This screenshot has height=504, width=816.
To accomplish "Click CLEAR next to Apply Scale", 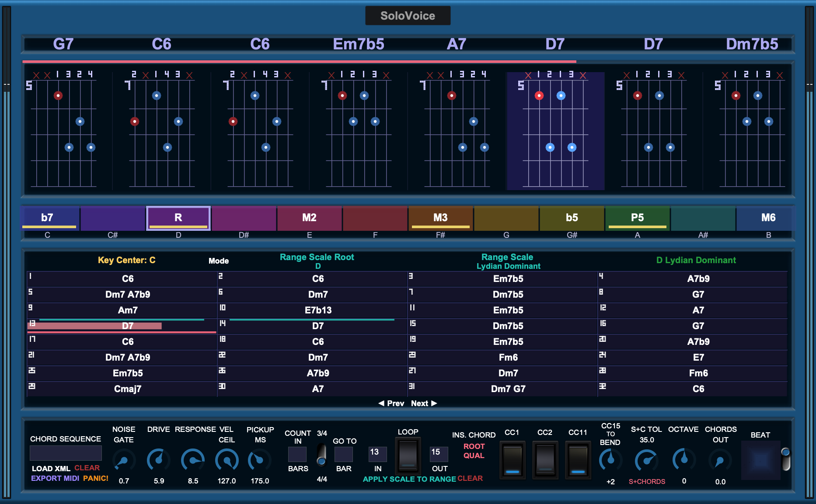I will pyautogui.click(x=470, y=479).
